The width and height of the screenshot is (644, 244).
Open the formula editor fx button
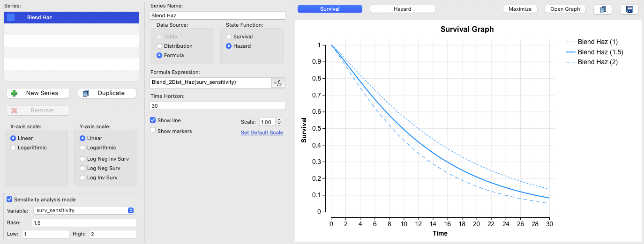278,82
